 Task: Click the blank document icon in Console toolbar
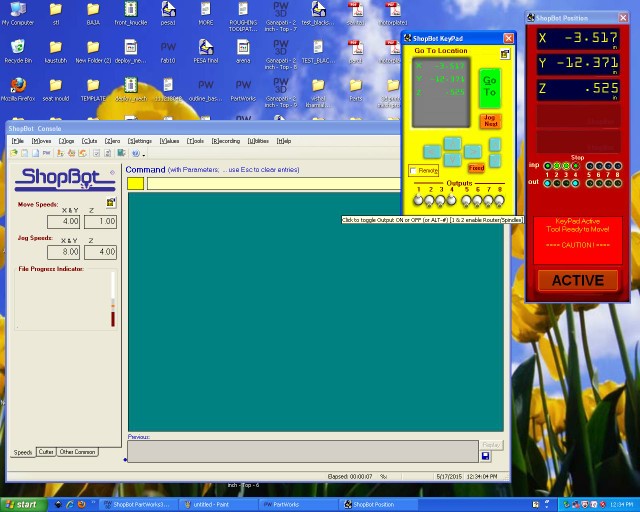point(36,153)
